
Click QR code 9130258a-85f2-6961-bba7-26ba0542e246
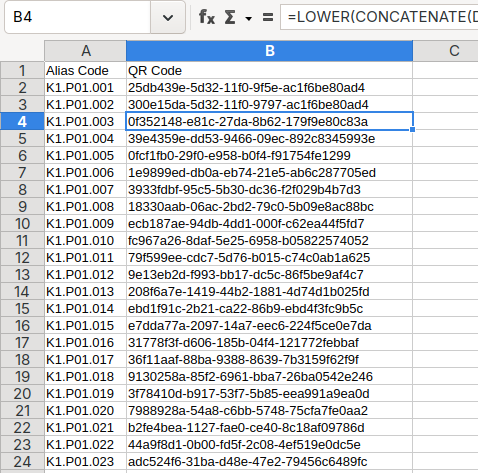tap(270, 377)
